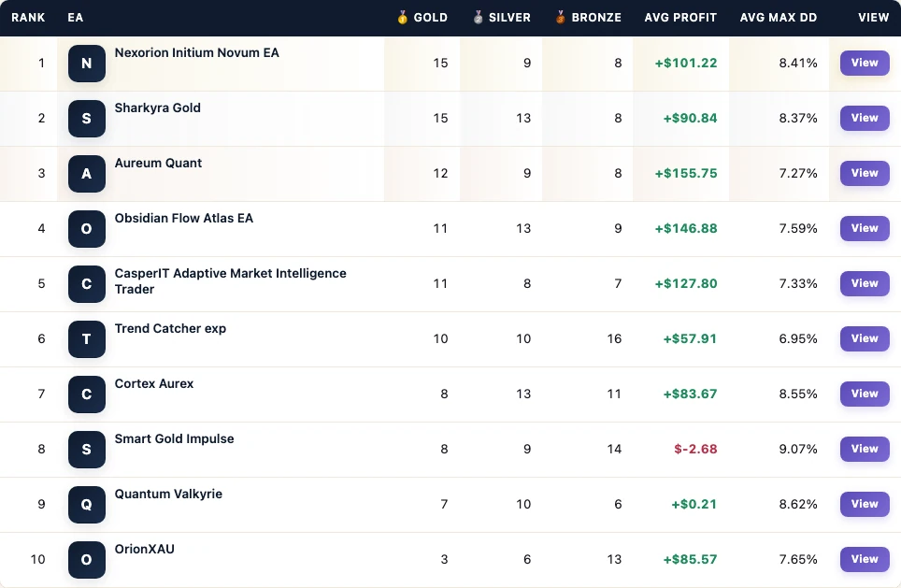Click the 7.27% max drawdown value
This screenshot has width=901, height=588.
798,174
